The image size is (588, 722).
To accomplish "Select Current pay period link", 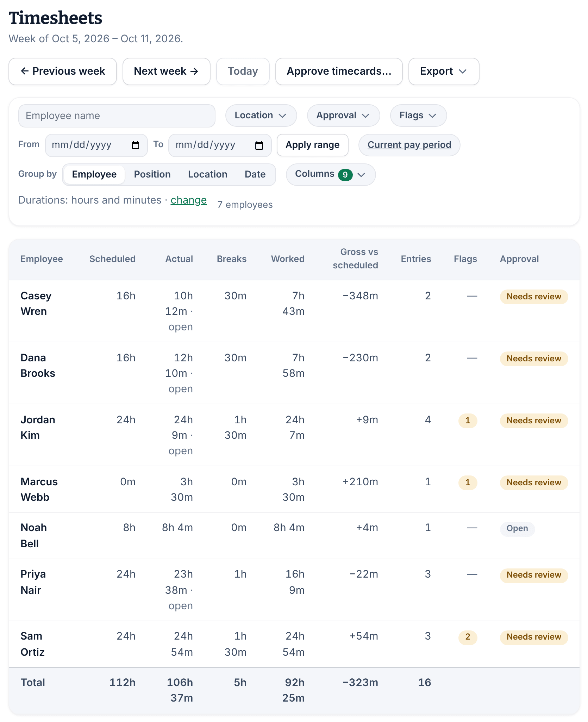I will click(409, 145).
